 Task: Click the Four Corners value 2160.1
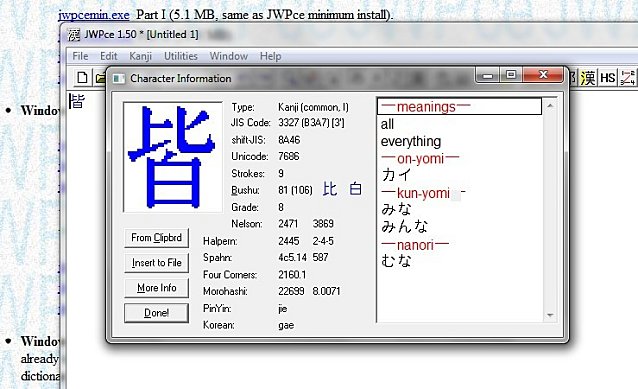(x=292, y=275)
